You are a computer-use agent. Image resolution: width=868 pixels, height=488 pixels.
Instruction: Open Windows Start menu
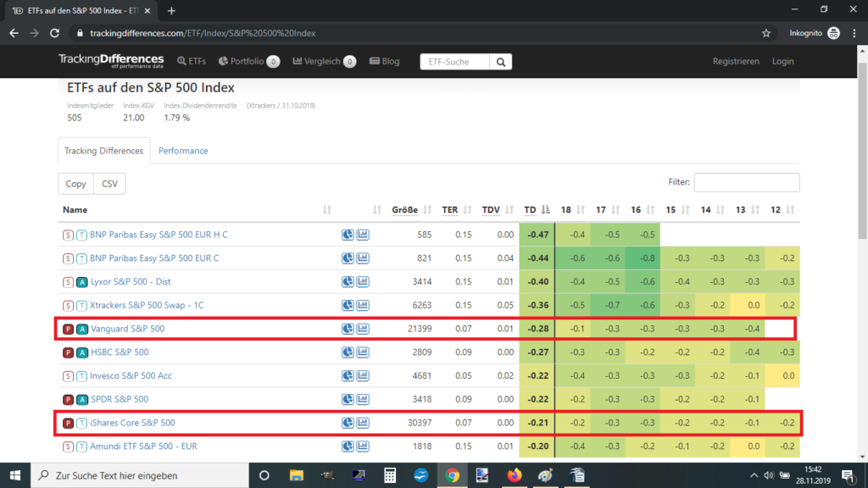(15, 475)
